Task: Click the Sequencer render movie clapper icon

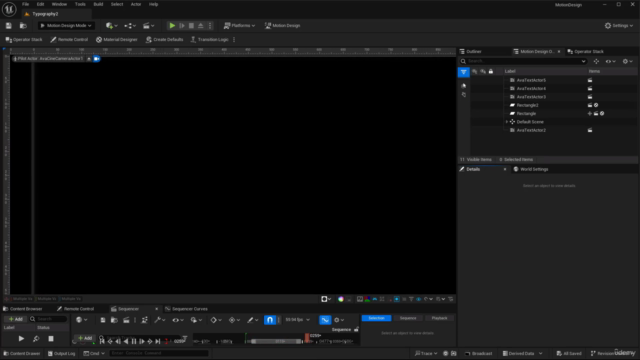Action: point(126,320)
